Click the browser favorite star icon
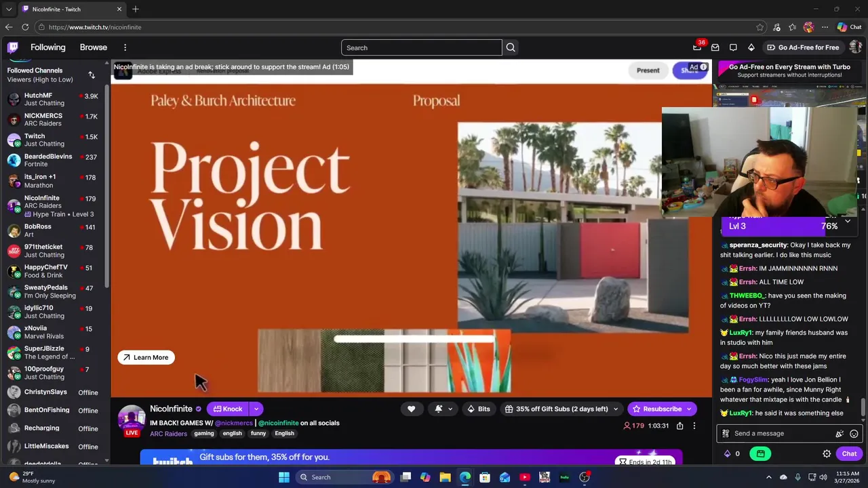The image size is (868, 488). tap(759, 27)
